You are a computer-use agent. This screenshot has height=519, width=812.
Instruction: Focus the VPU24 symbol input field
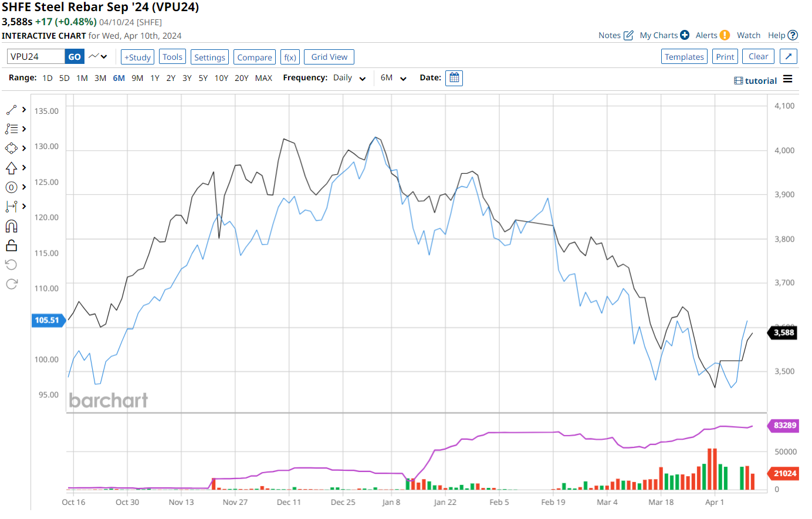(x=36, y=57)
